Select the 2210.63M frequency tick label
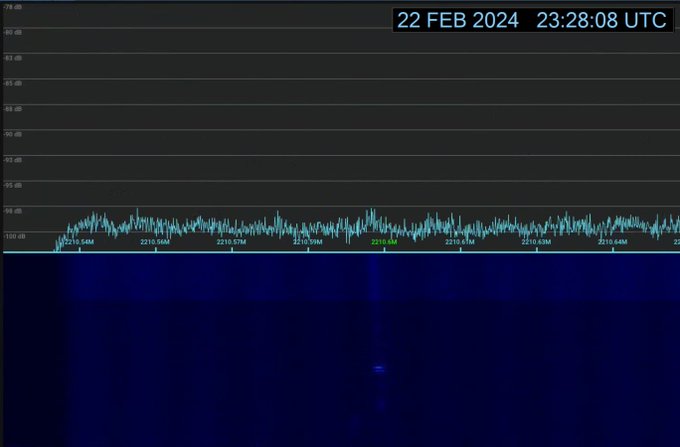This screenshot has width=680, height=447. 536,242
